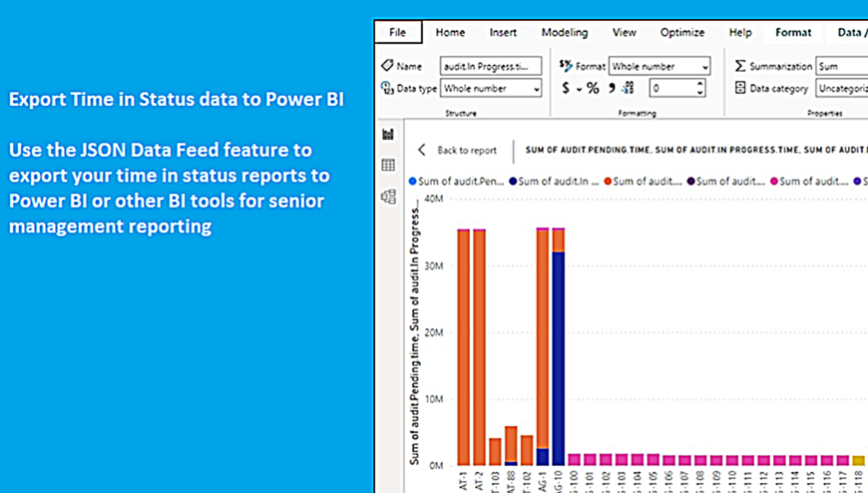The width and height of the screenshot is (868, 493).
Task: Click the Data category icon
Action: (x=740, y=88)
